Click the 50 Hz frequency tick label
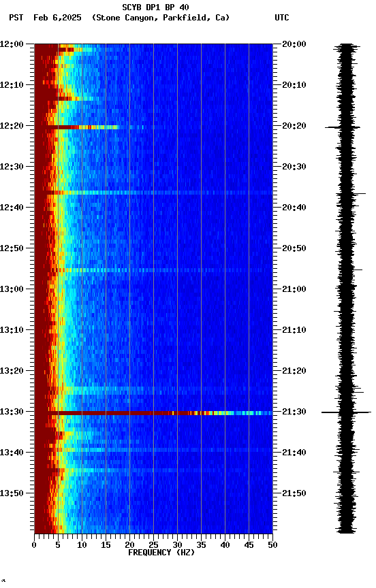376x588 pixels. point(272,545)
